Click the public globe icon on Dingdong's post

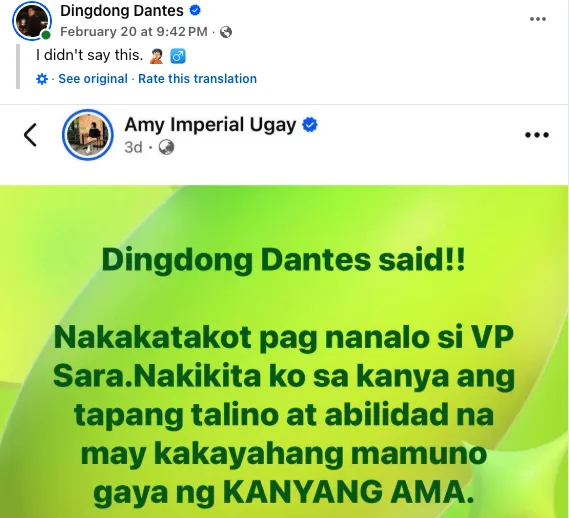226,32
